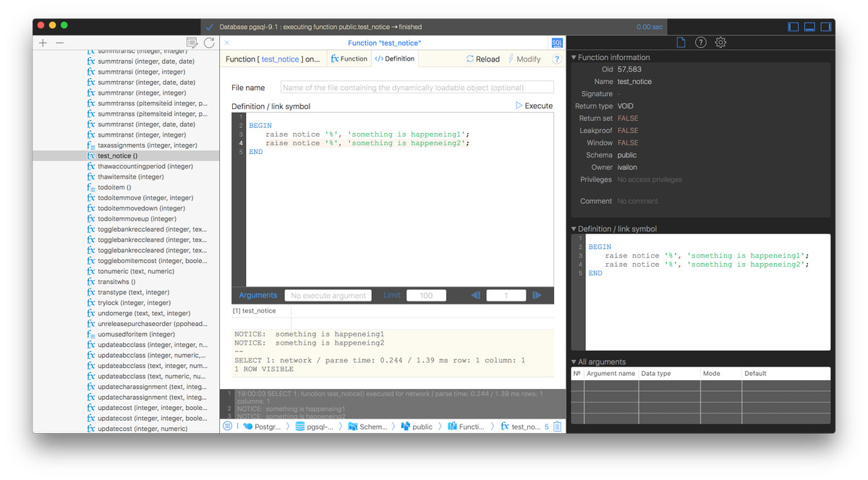Close the Function "test_notice" tab with X
This screenshot has width=868, height=480.
(x=226, y=43)
